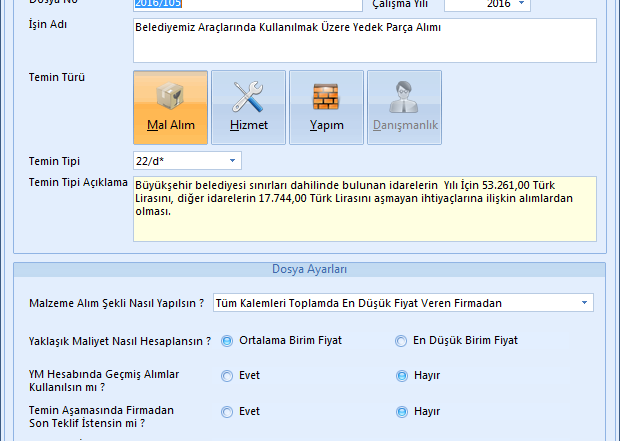Choose Hayır for past purchases in YM
Image resolution: width=620 pixels, height=441 pixels.
(x=402, y=376)
